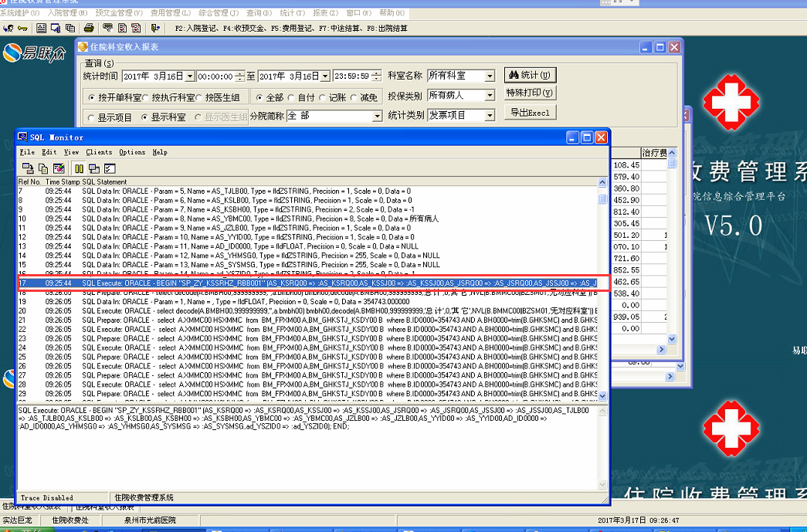807x532 pixels.
Task: Open Options menu in SQL Monitor
Action: click(132, 152)
